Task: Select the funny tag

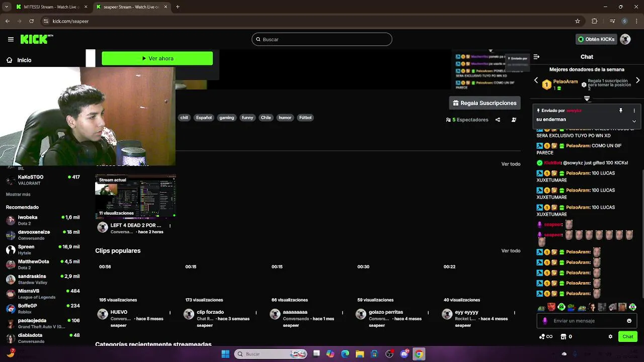Action: (248, 118)
